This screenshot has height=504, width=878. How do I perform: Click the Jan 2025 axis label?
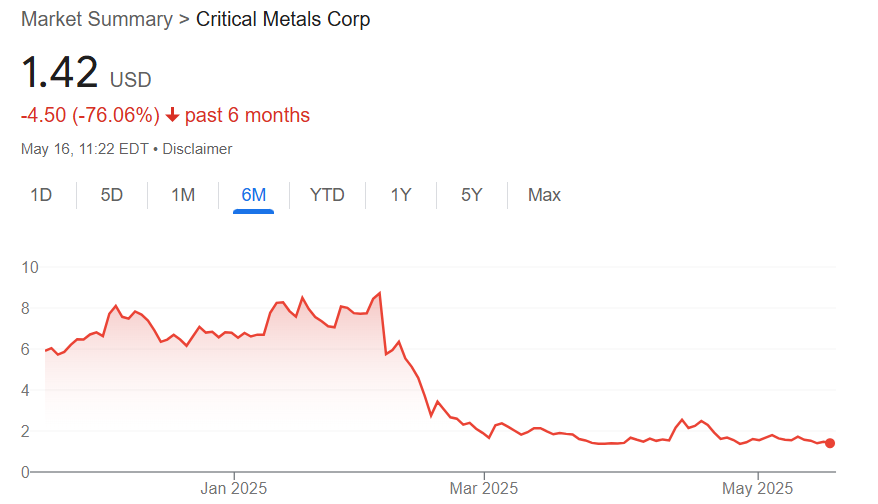coord(234,488)
